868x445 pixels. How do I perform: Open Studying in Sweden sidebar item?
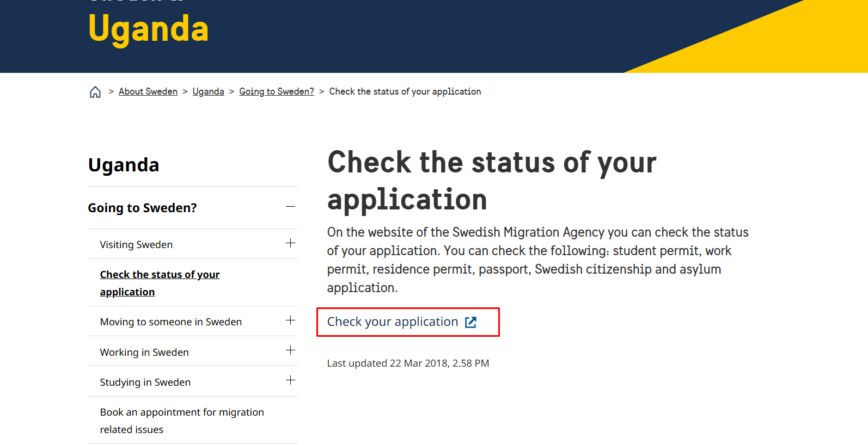145,382
